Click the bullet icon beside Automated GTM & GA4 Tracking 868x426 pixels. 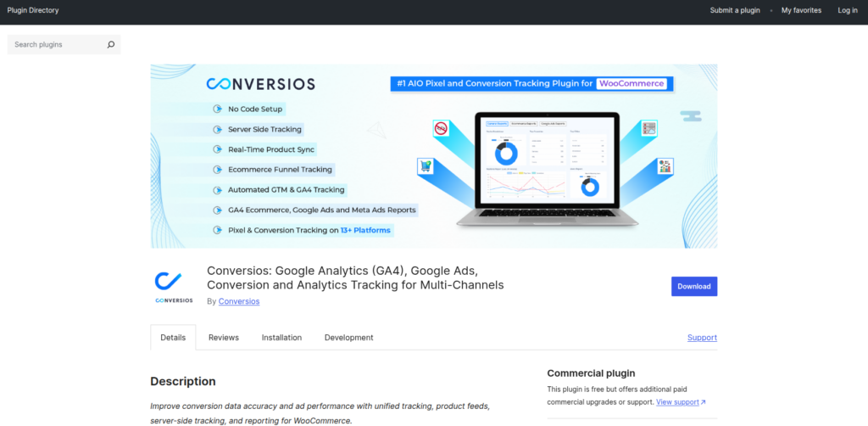(x=218, y=190)
